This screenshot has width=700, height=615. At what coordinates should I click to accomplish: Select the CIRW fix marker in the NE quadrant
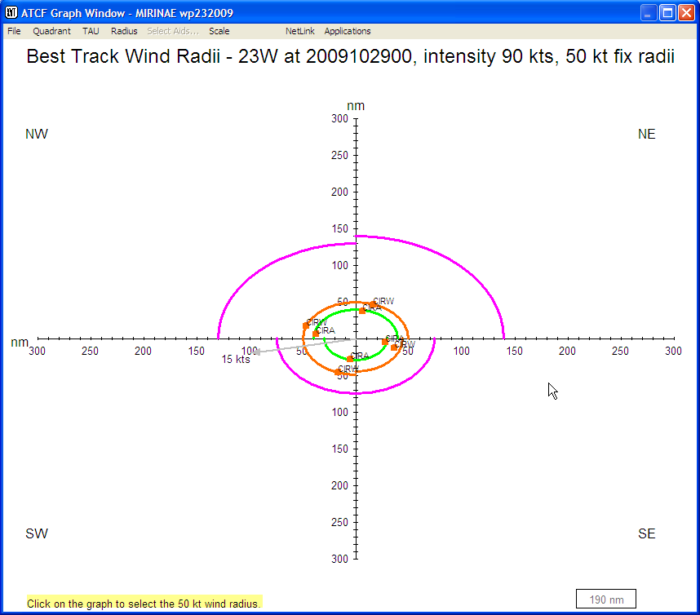coord(373,304)
